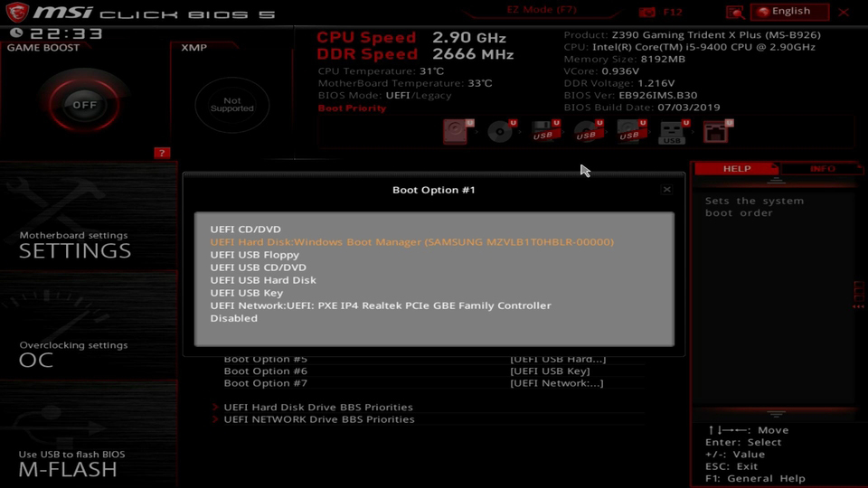The image size is (868, 488).
Task: Select UEFI Network PXE IP4 Realtek option
Action: tap(381, 305)
